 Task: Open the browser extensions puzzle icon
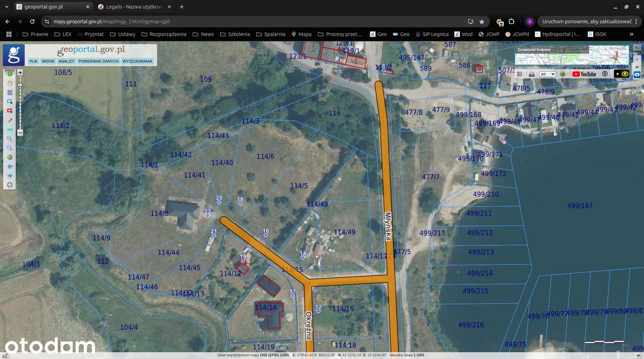tap(512, 22)
